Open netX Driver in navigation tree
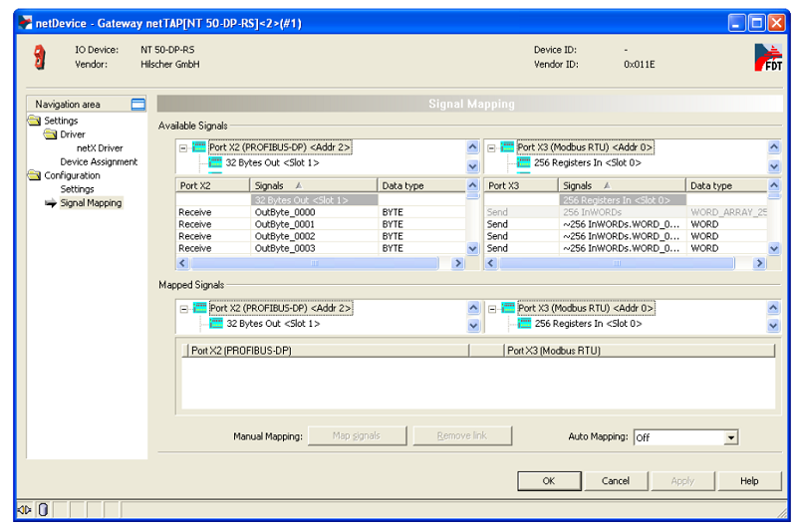The width and height of the screenshot is (797, 532). tap(100, 147)
